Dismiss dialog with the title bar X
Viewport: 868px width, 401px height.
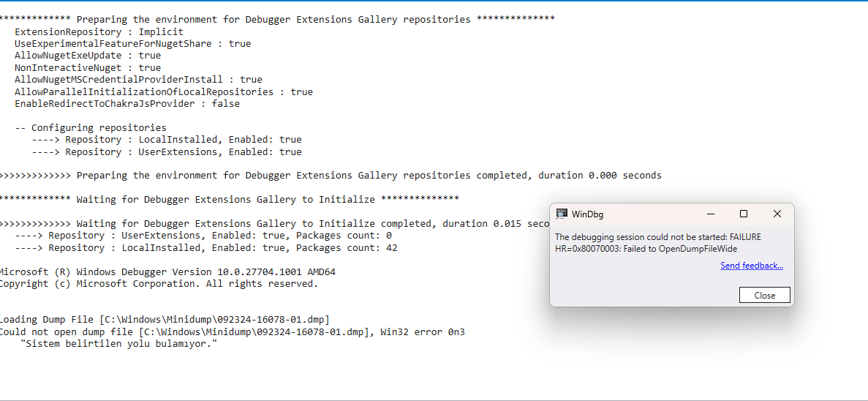[x=777, y=214]
